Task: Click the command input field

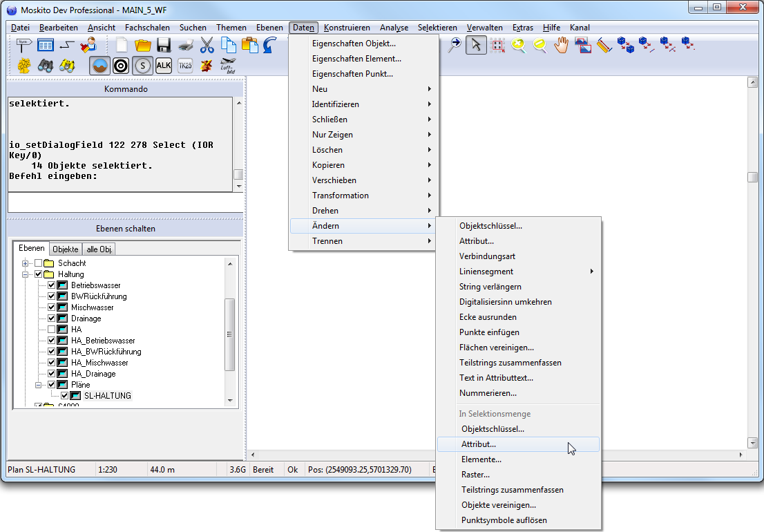Action: (125, 203)
